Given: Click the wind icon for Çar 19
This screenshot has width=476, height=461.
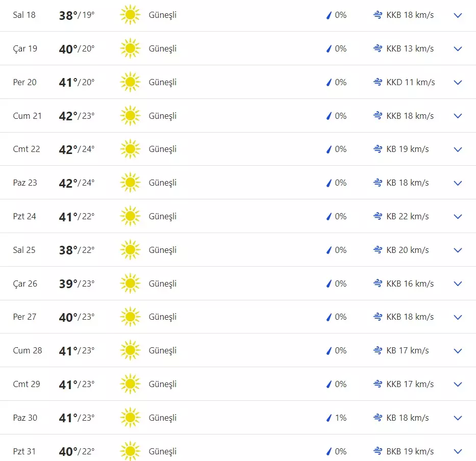Looking at the screenshot, I should tap(378, 49).
